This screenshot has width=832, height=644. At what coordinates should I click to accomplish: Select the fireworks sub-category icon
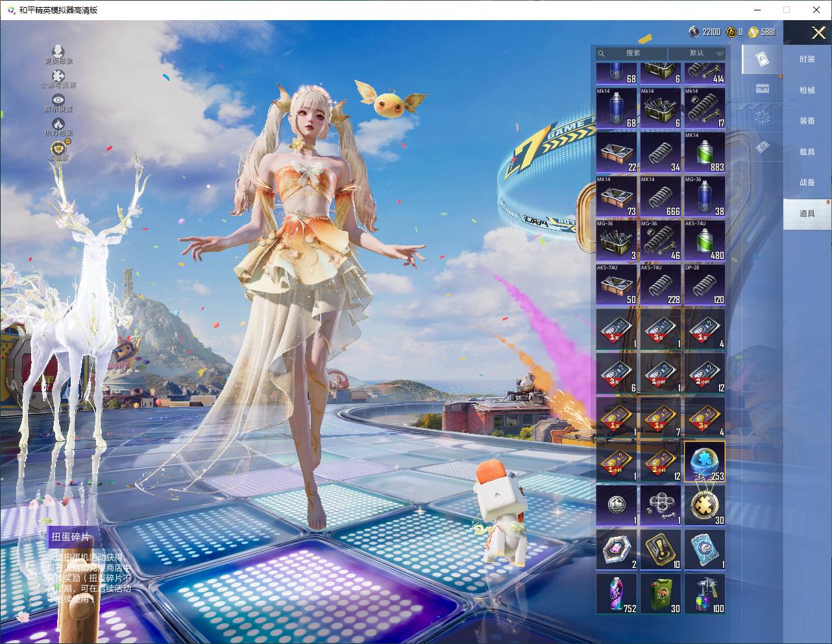(x=763, y=118)
